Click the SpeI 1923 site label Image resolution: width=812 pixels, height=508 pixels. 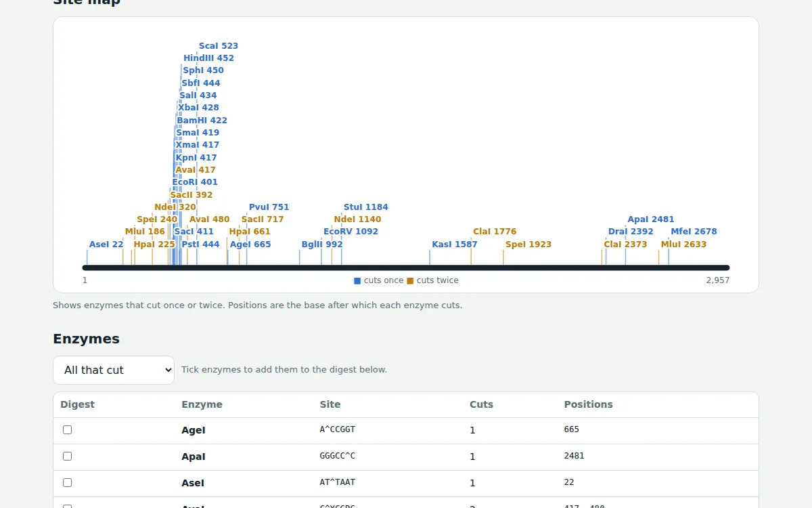click(x=528, y=245)
